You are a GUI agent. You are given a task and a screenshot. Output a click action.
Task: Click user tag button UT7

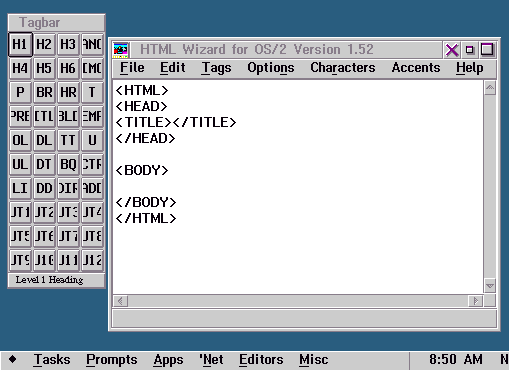click(68, 236)
